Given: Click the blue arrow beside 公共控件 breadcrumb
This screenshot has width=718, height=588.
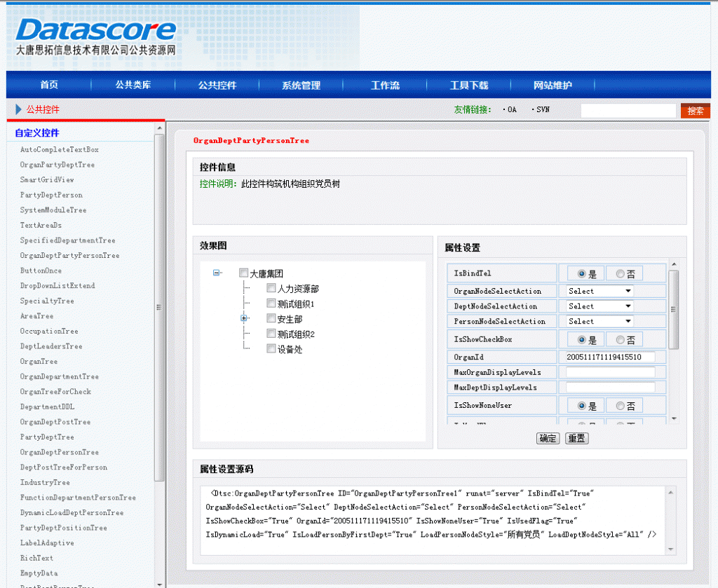Looking at the screenshot, I should pyautogui.click(x=19, y=109).
